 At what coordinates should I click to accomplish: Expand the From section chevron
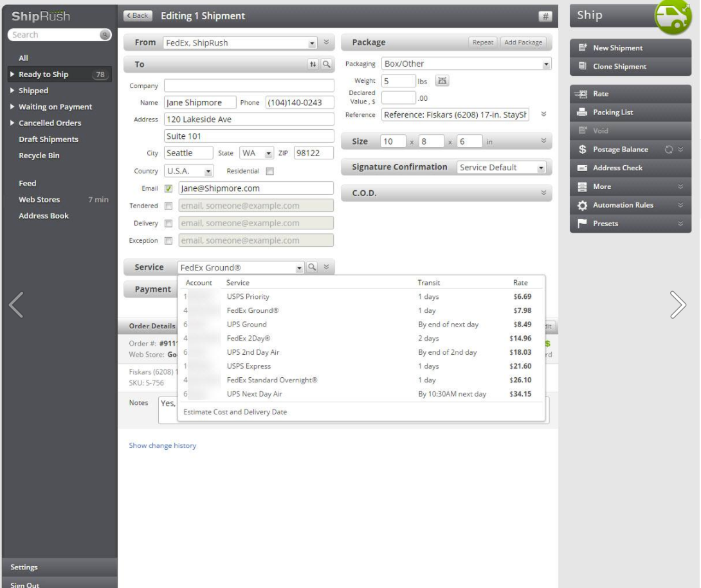(x=326, y=42)
